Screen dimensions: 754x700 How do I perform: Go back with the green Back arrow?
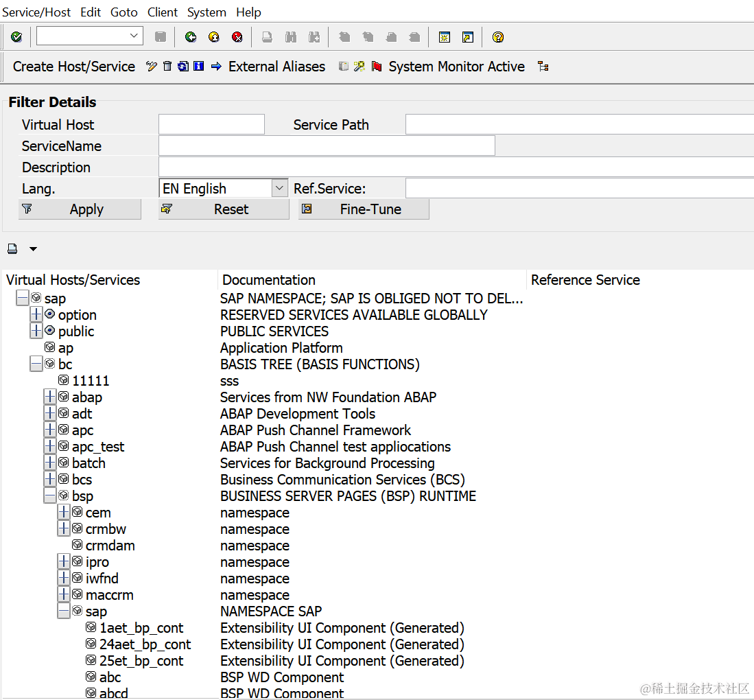191,37
